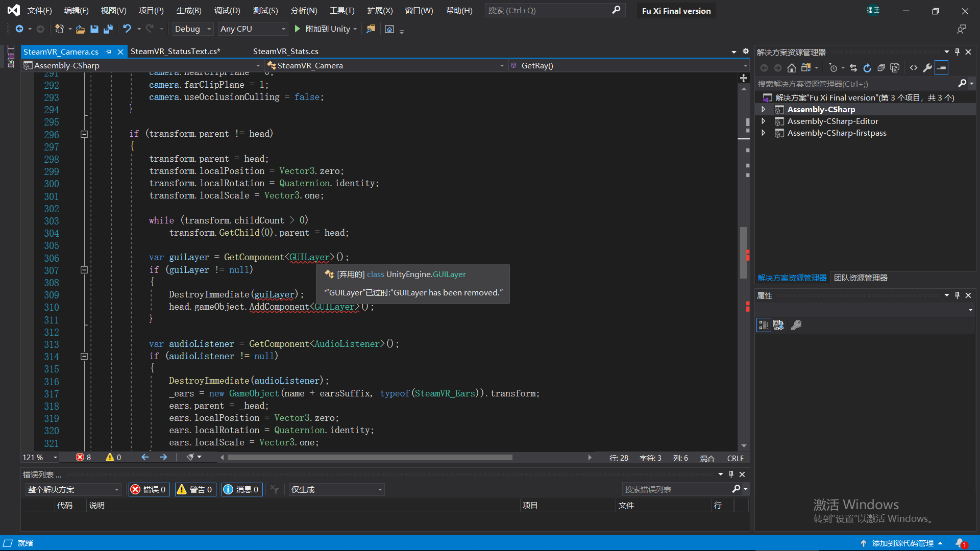The height and width of the screenshot is (551, 980).
Task: Click the View Code icon in Solution Explorer
Action: 914,68
